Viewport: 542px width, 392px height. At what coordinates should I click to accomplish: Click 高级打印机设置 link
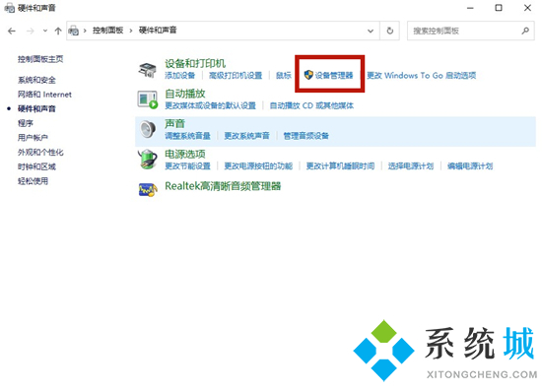pos(236,75)
